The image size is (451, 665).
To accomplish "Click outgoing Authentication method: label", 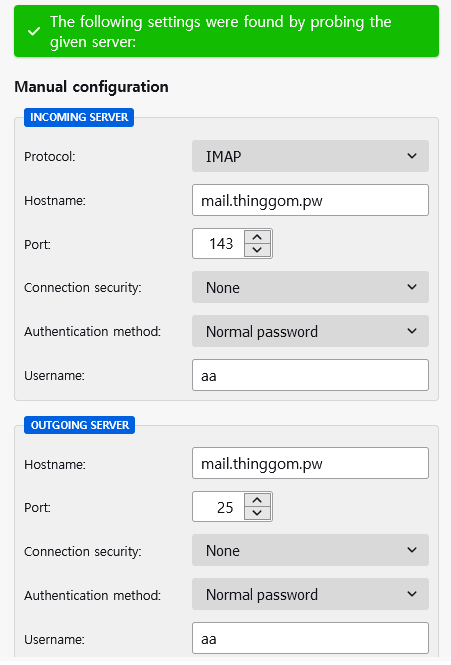I will click(92, 595).
